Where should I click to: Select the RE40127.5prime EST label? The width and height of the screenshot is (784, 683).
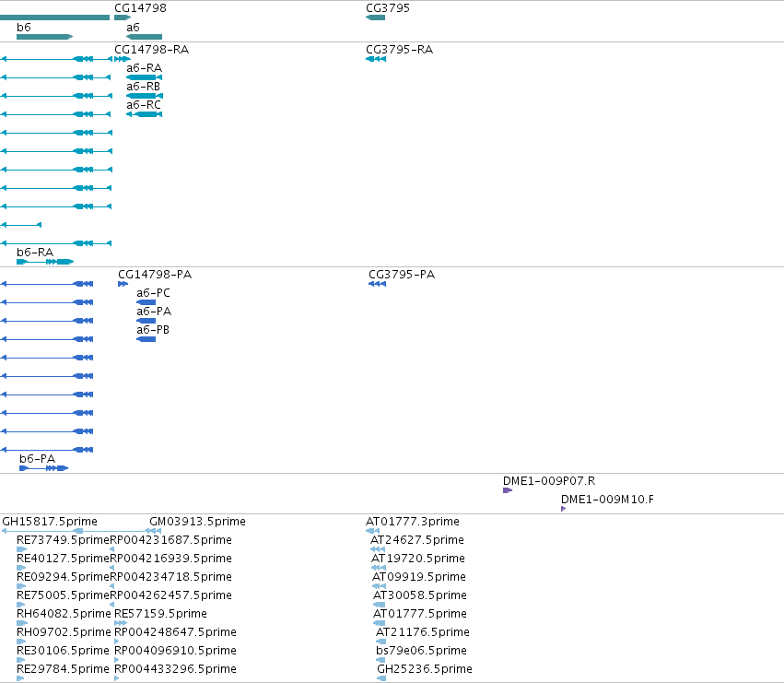click(63, 559)
